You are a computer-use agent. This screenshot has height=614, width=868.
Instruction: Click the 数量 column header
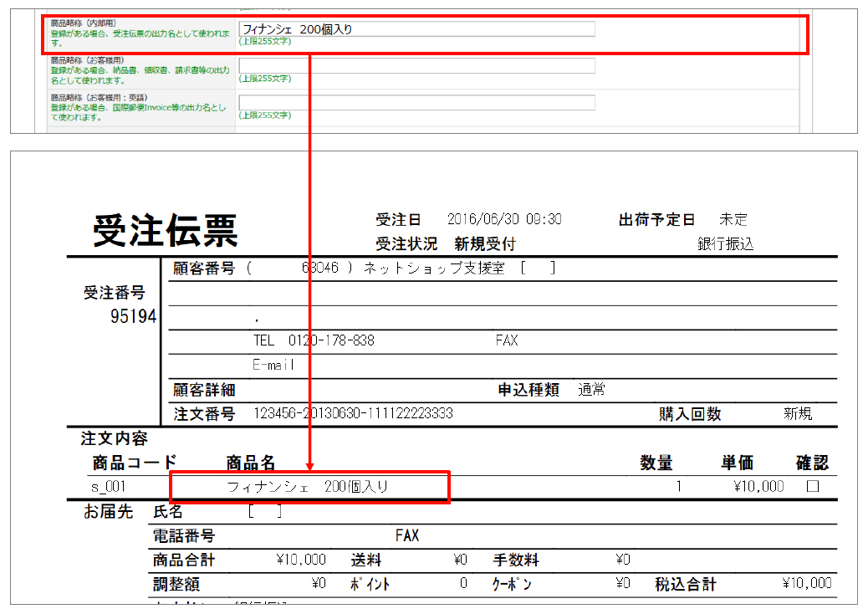[656, 463]
